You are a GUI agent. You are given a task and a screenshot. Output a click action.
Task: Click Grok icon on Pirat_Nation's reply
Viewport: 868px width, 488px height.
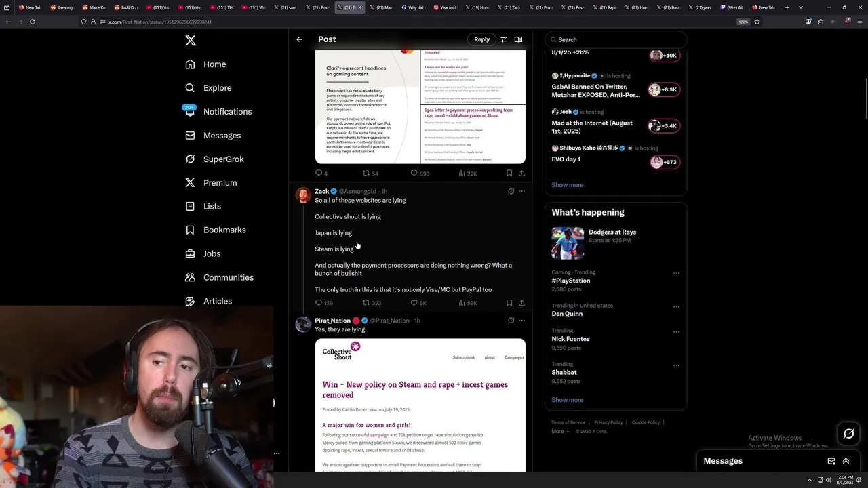(x=511, y=321)
